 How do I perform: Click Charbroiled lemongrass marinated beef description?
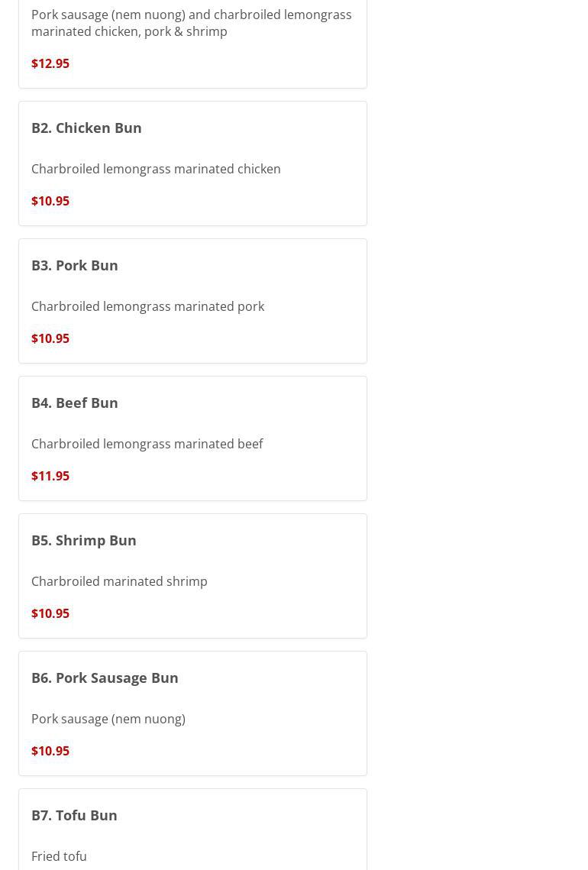[147, 444]
